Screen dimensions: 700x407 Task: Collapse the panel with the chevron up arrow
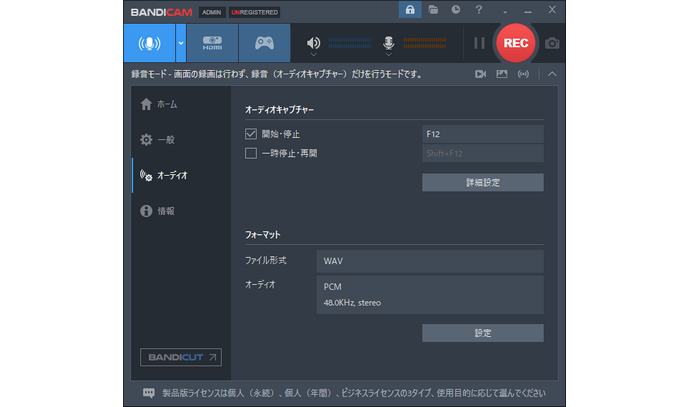[552, 74]
